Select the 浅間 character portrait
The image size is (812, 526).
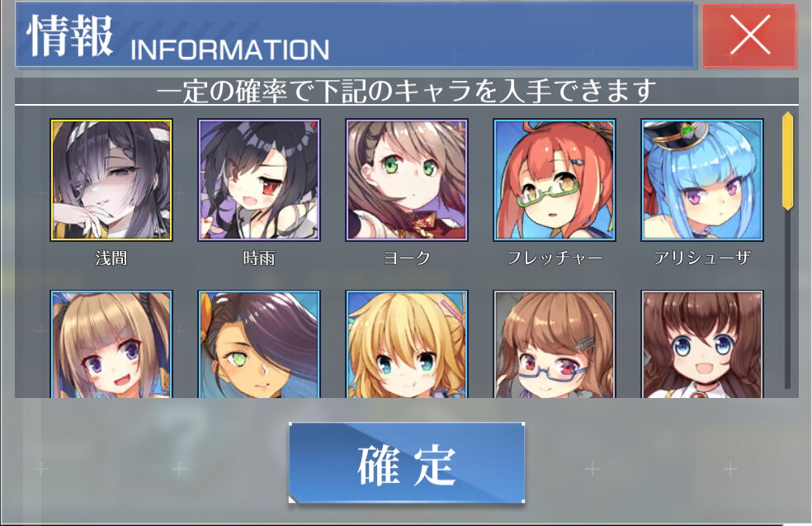[111, 180]
